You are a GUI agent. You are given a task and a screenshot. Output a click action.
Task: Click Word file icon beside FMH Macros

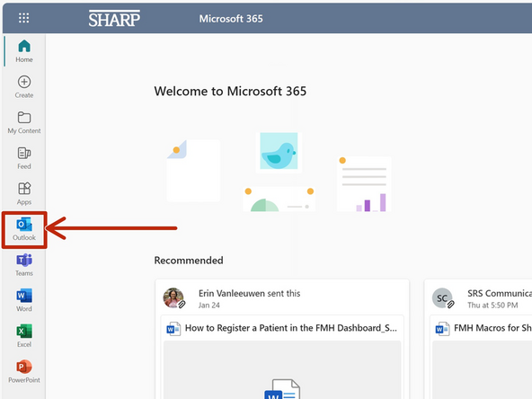[x=442, y=329]
